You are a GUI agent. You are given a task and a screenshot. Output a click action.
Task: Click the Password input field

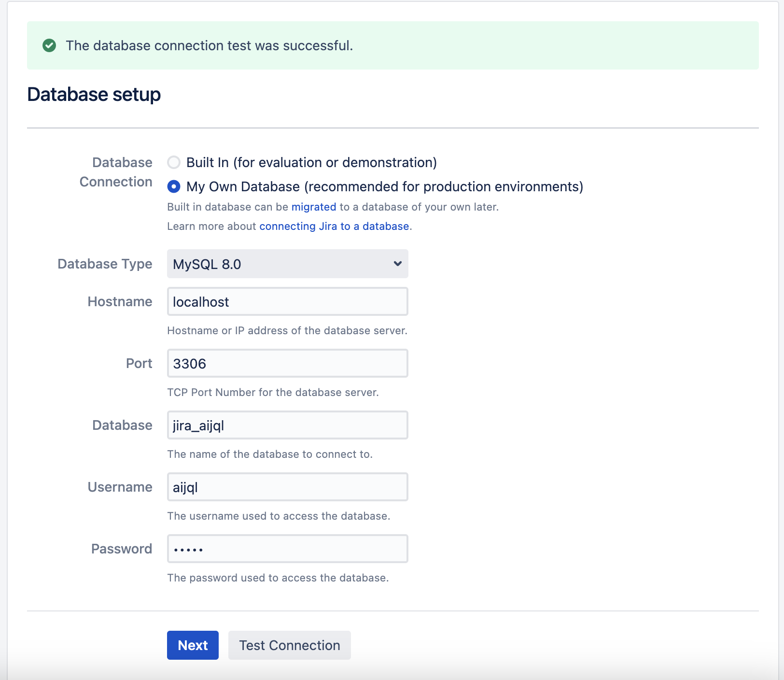coord(288,549)
